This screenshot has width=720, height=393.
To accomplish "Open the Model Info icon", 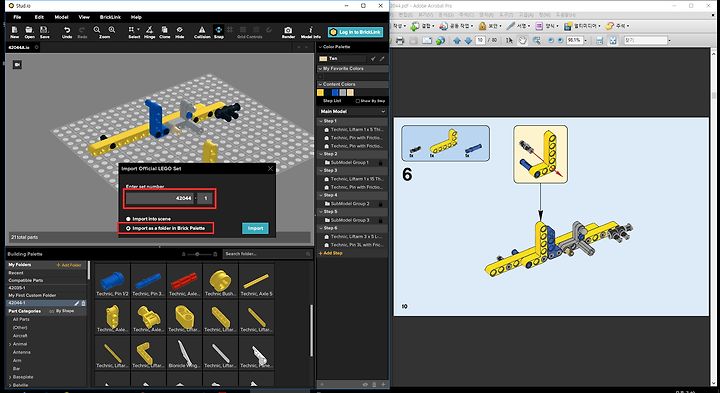I will 311,31.
